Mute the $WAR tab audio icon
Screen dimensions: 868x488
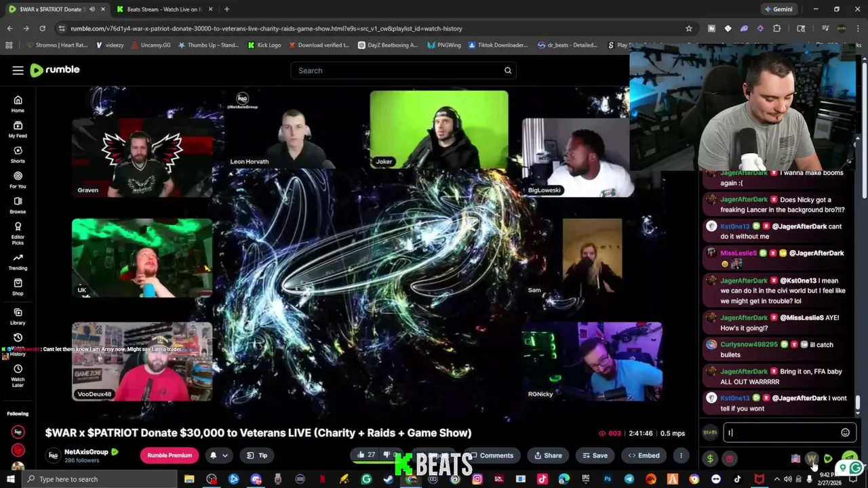coord(92,9)
